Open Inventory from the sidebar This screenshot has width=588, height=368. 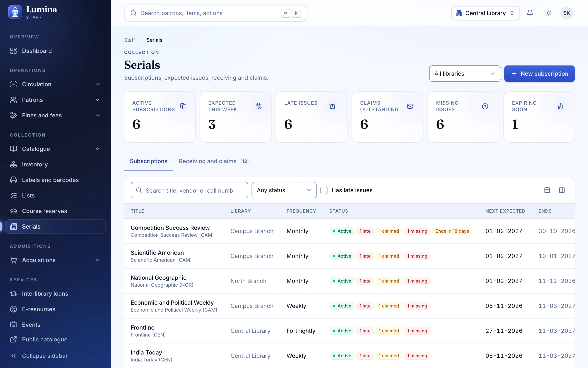(x=55, y=164)
